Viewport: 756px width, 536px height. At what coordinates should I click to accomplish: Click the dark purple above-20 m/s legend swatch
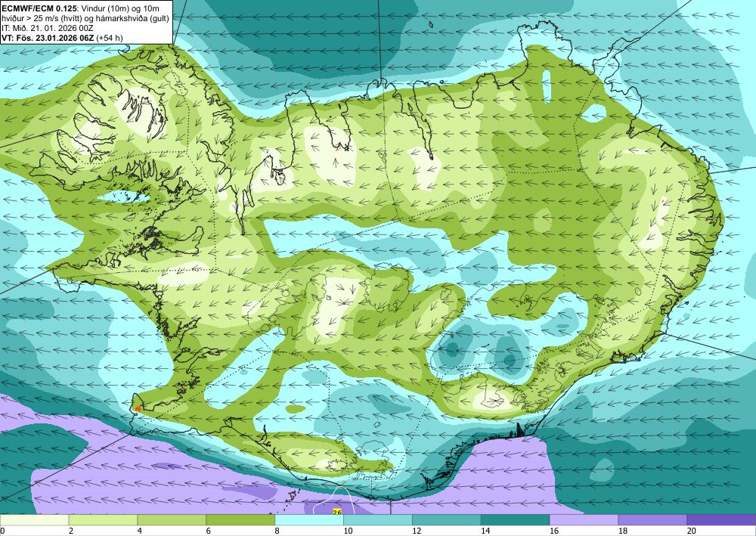click(x=721, y=520)
